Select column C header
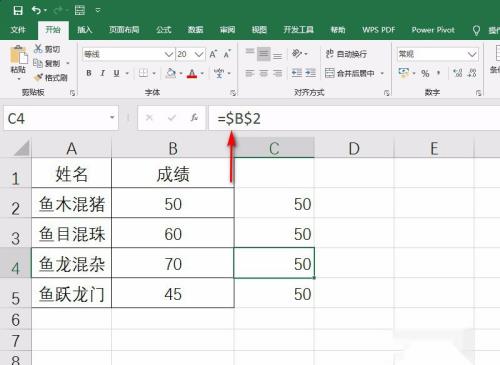The height and width of the screenshot is (365, 500). coord(274,148)
